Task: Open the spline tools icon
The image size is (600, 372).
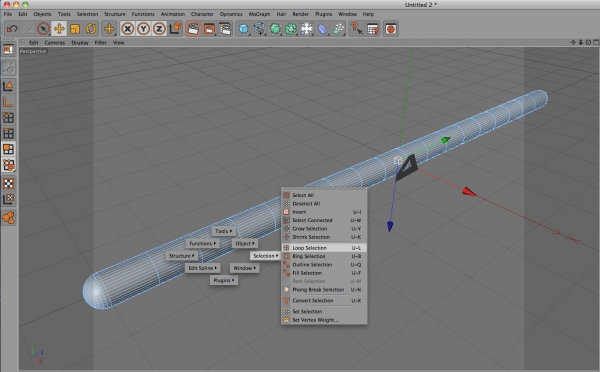Action: [x=259, y=29]
